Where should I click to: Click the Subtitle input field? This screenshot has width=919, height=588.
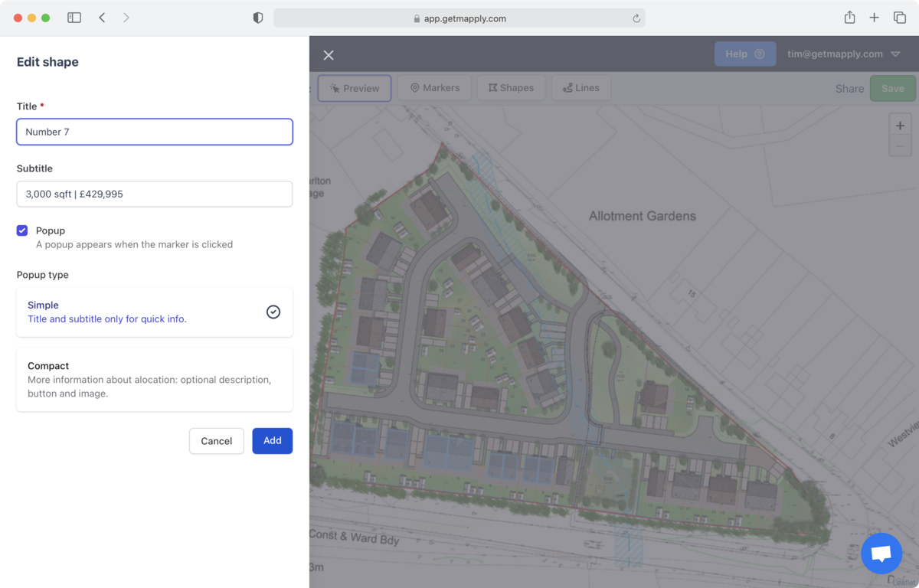click(x=154, y=194)
